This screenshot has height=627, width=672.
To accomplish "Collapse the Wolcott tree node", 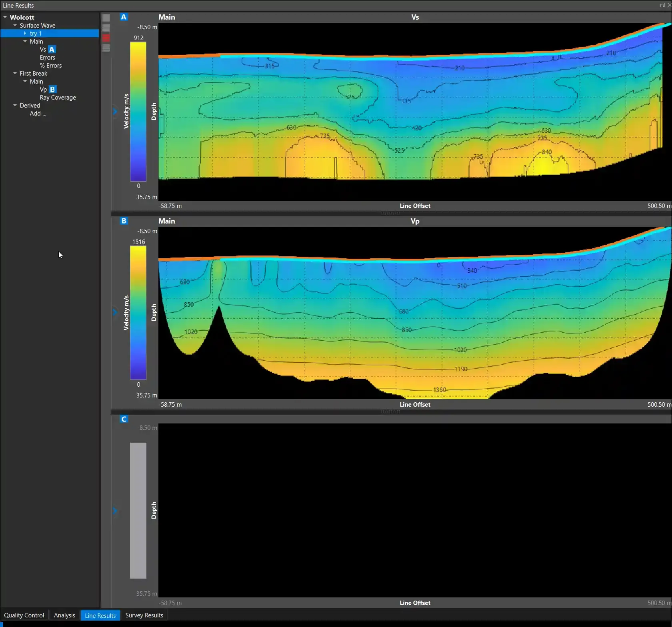I will [x=5, y=17].
